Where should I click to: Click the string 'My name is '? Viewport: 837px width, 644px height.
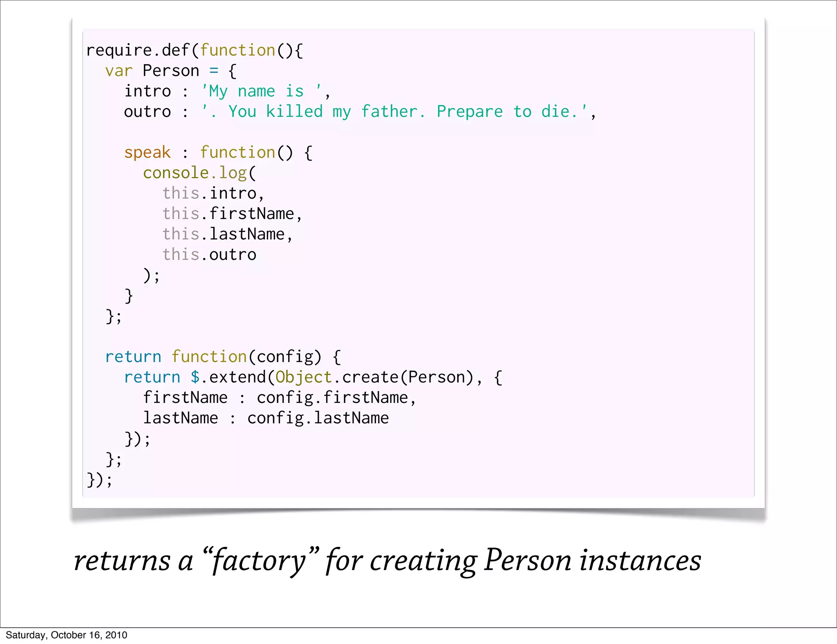[x=261, y=91]
